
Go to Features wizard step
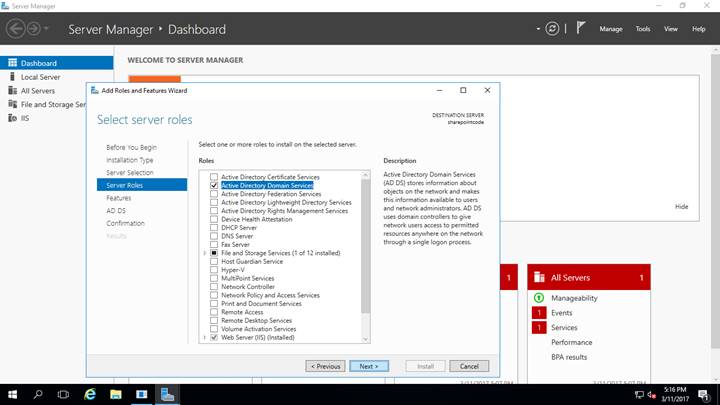point(118,198)
